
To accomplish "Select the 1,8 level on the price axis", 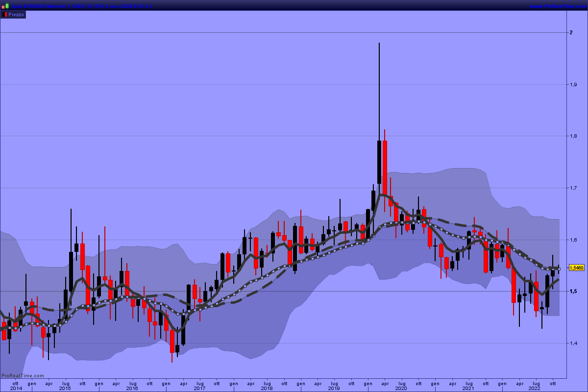I will tap(573, 136).
